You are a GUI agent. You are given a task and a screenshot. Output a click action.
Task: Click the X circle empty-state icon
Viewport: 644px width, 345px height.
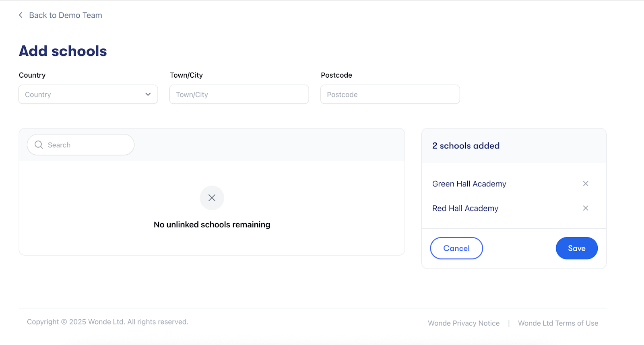(212, 198)
